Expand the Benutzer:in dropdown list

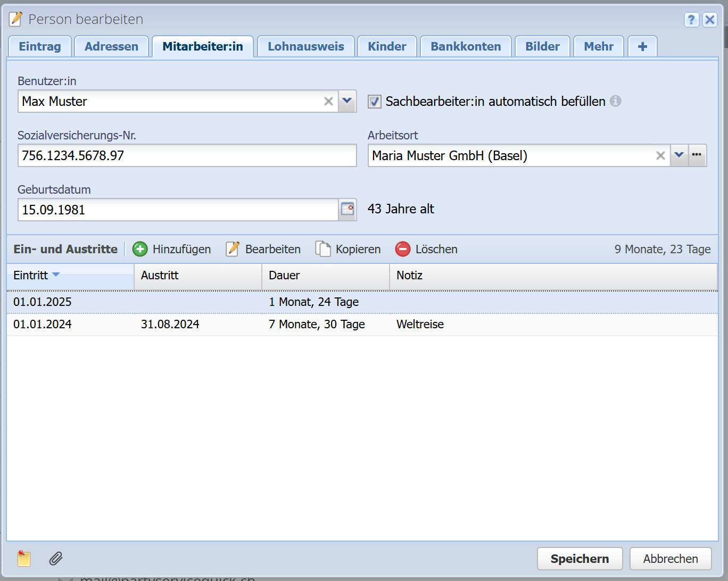pyautogui.click(x=347, y=101)
